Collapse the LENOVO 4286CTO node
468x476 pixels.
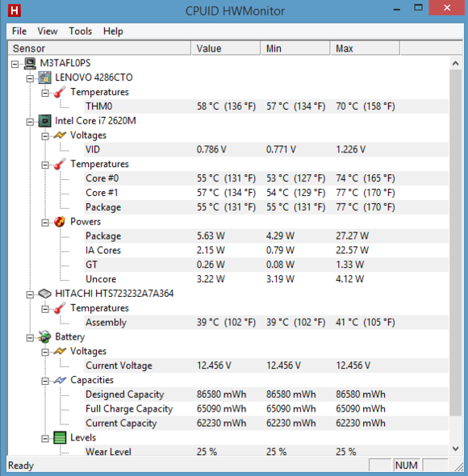click(x=30, y=78)
